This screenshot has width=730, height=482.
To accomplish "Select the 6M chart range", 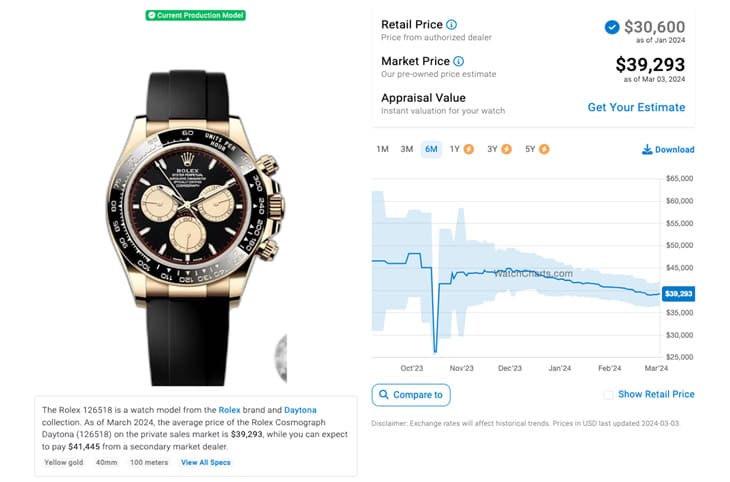I will click(x=431, y=149).
